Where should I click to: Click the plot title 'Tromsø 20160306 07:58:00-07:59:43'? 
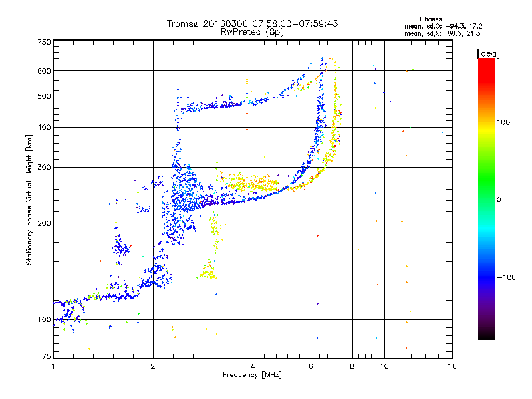pos(252,23)
